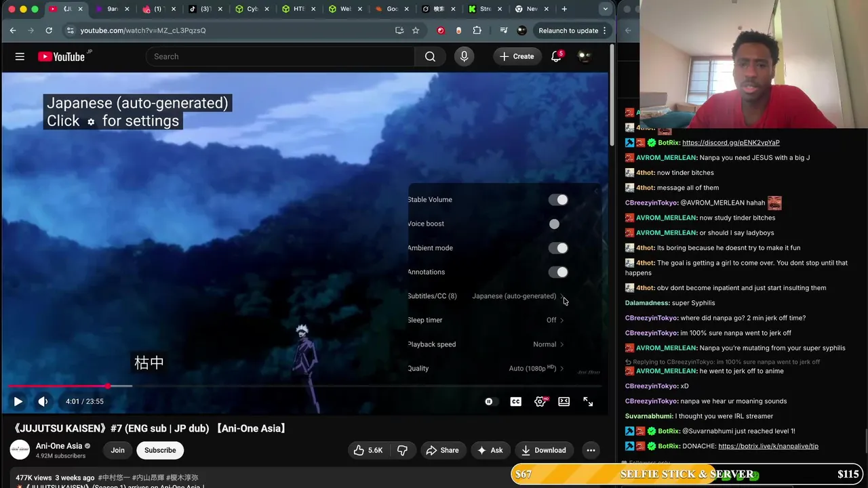
Task: Switch to the '9an' browser tab
Action: [111, 9]
